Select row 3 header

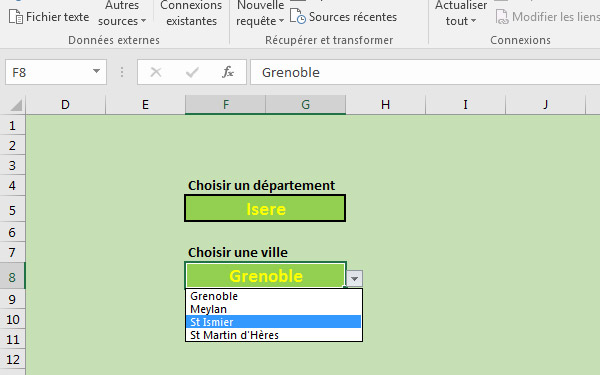(x=13, y=165)
